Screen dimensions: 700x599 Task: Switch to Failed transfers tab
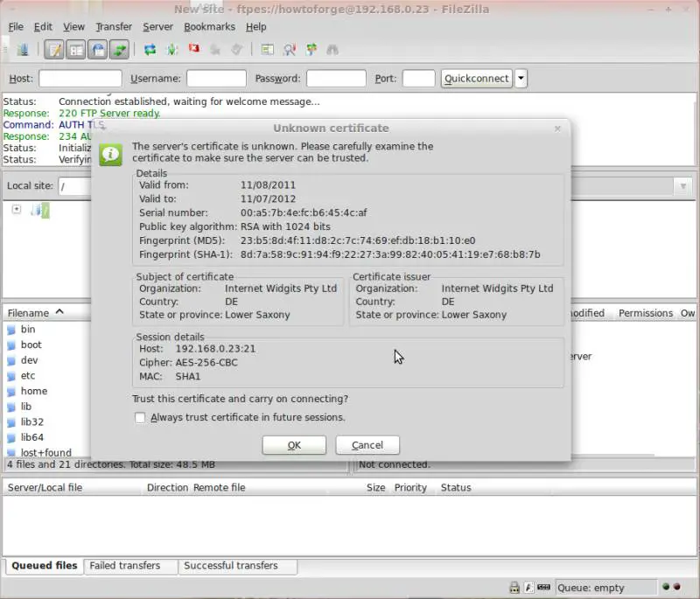click(x=130, y=566)
